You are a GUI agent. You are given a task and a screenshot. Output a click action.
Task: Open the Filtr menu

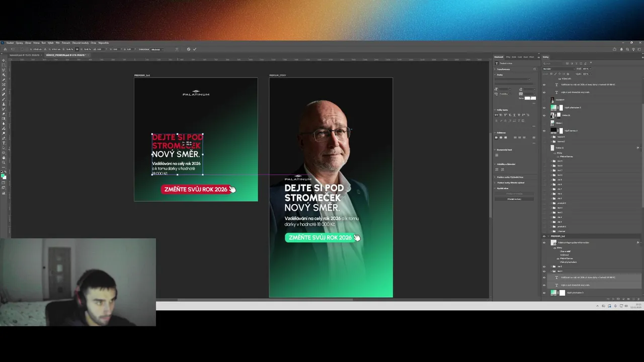57,43
